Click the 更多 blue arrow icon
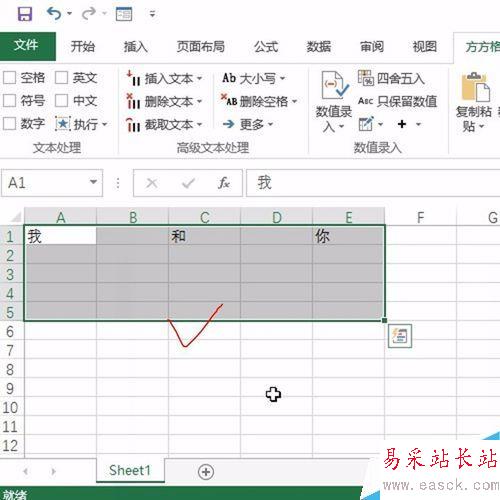Screen dimensions: 500x500 [229, 124]
